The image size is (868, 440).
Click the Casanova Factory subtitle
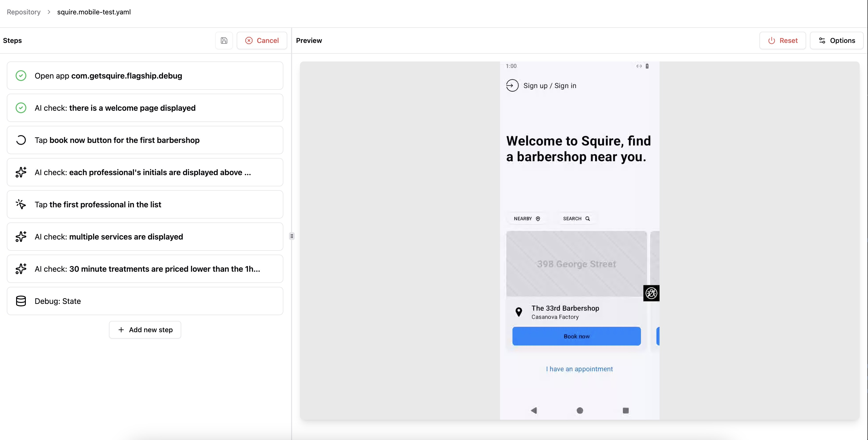click(555, 317)
